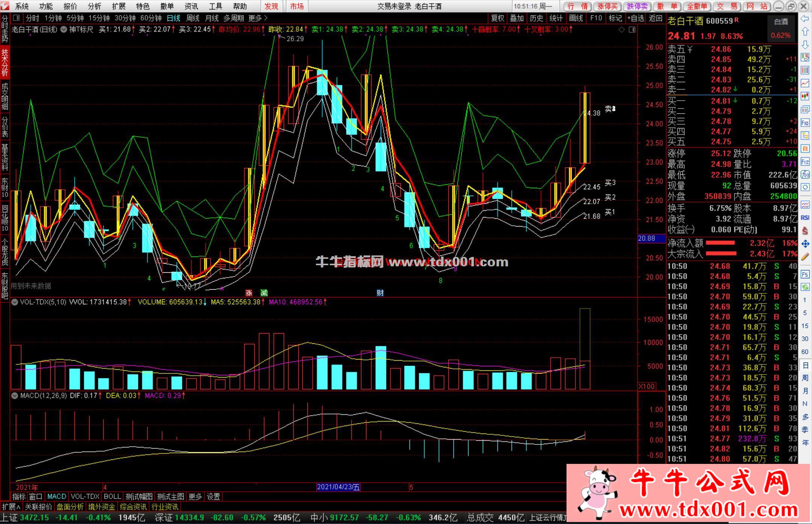This screenshot has height=524, width=812.
Task: Select the pencil drawing tool icon
Action: click(805, 257)
